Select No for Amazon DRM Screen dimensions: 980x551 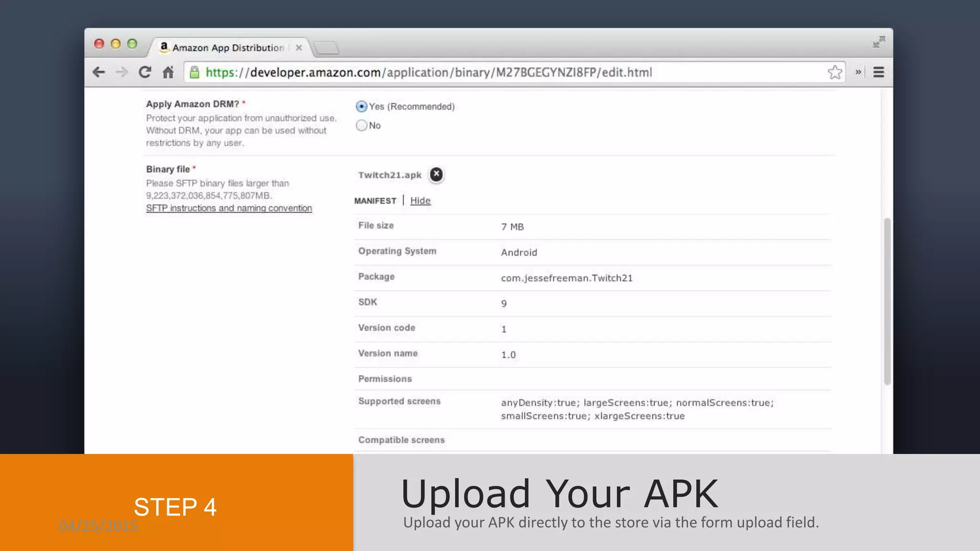click(x=361, y=125)
